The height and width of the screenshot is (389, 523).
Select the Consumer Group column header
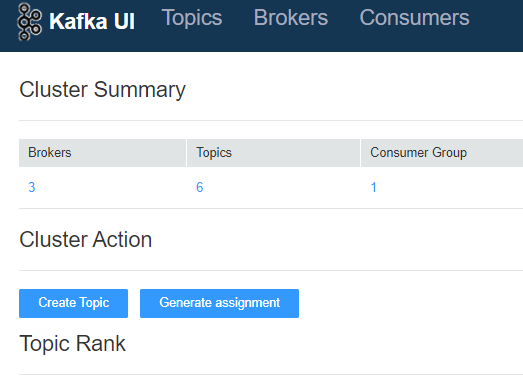(442, 153)
